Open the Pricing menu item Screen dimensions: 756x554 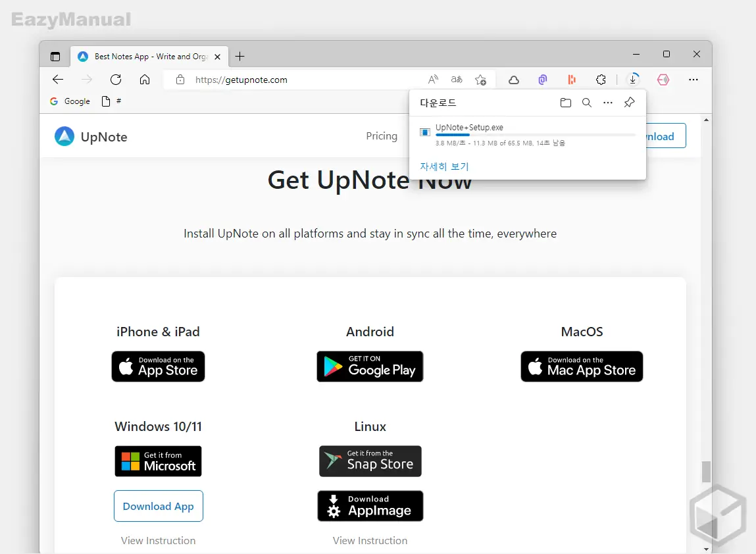[382, 136]
